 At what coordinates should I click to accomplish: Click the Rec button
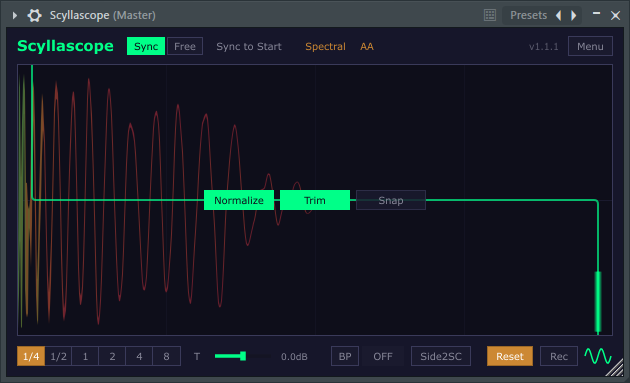click(x=559, y=356)
